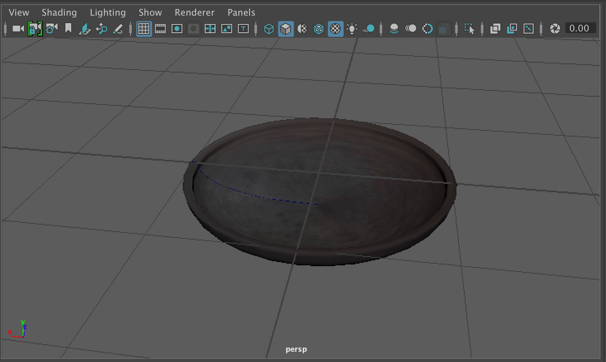Open the Renderer menu
This screenshot has width=606, height=362.
(x=194, y=13)
